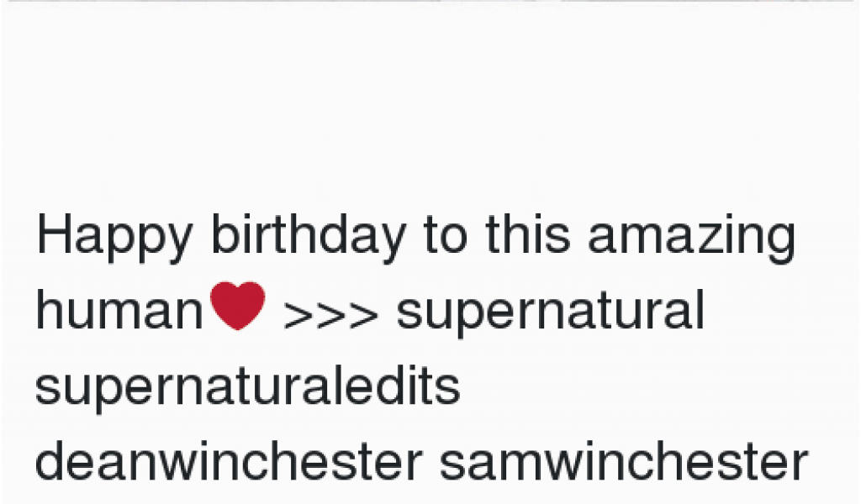Tap the red heart emoji after human
Screen dimensions: 861x504
coord(238,306)
